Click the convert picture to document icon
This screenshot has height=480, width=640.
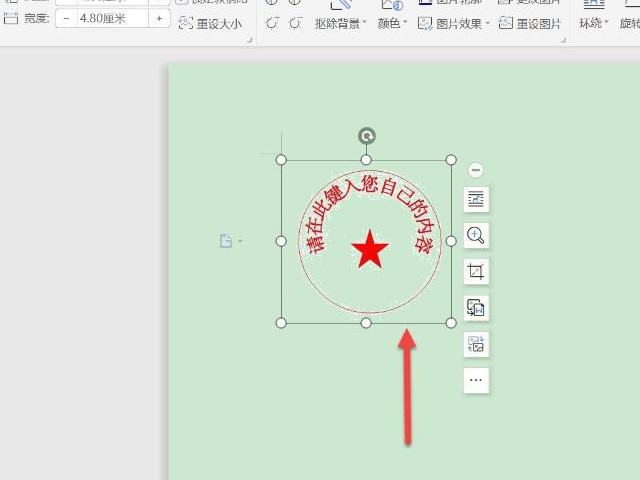476,308
